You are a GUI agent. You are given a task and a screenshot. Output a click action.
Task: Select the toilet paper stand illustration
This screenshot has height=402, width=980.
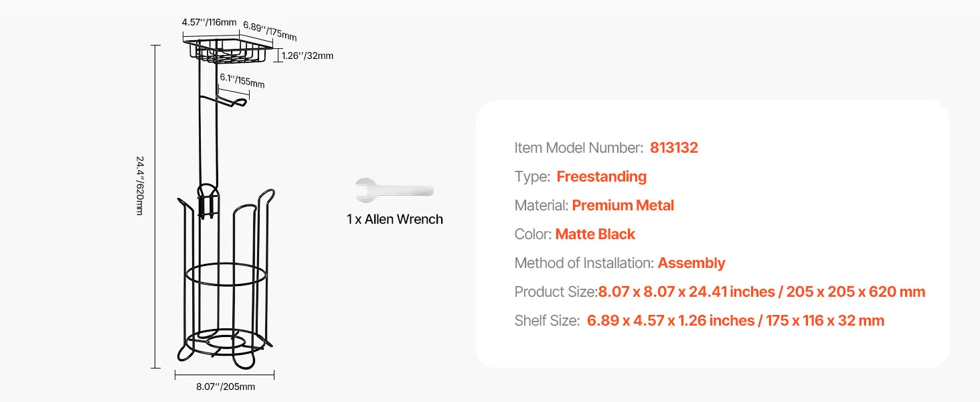(224, 206)
